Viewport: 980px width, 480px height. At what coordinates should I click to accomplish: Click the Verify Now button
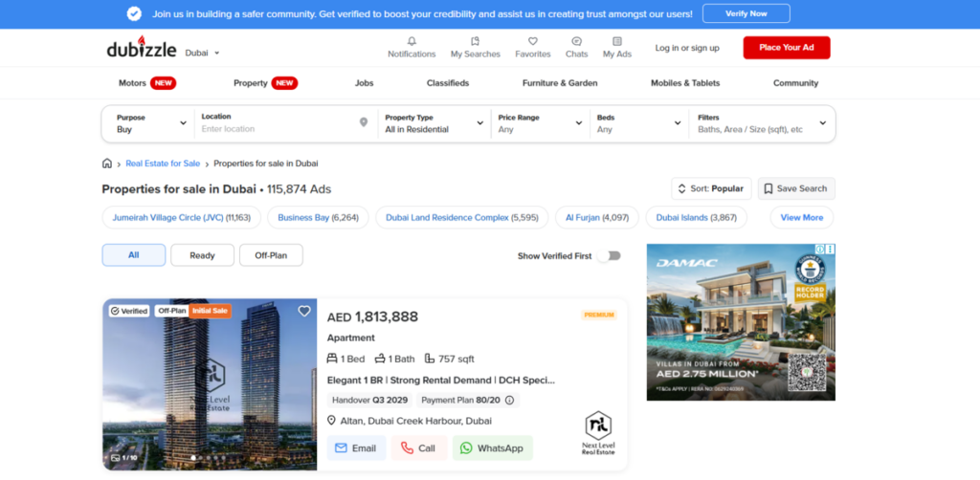(746, 13)
